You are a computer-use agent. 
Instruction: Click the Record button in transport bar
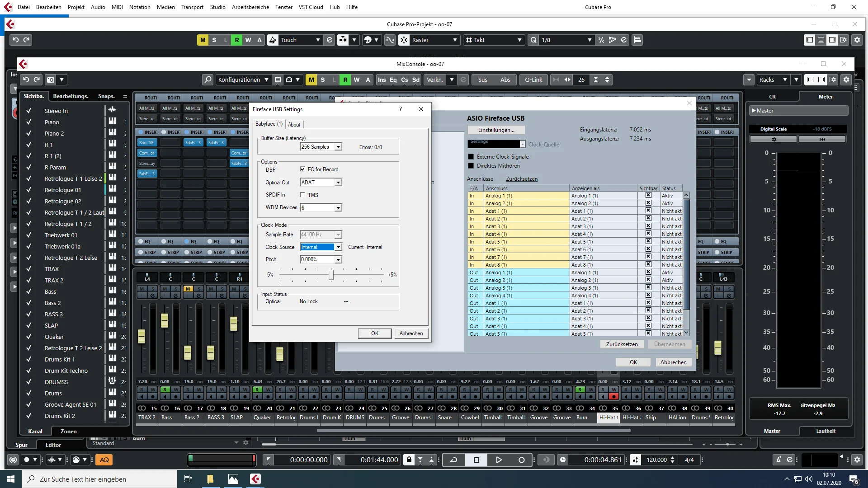[521, 460]
